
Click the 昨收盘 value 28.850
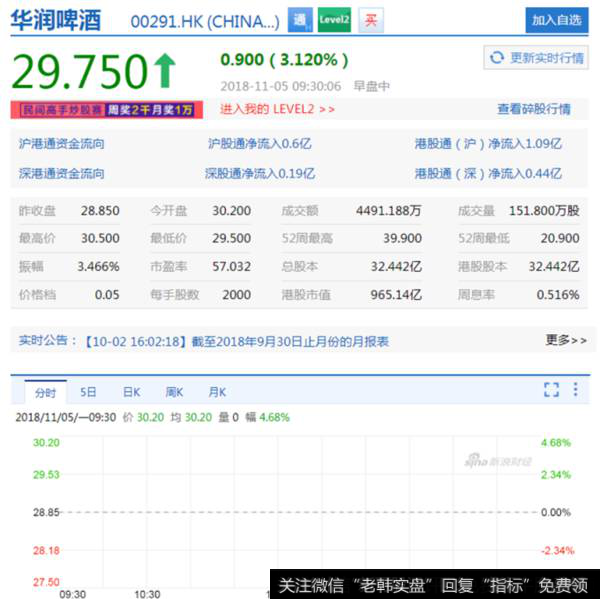100,211
